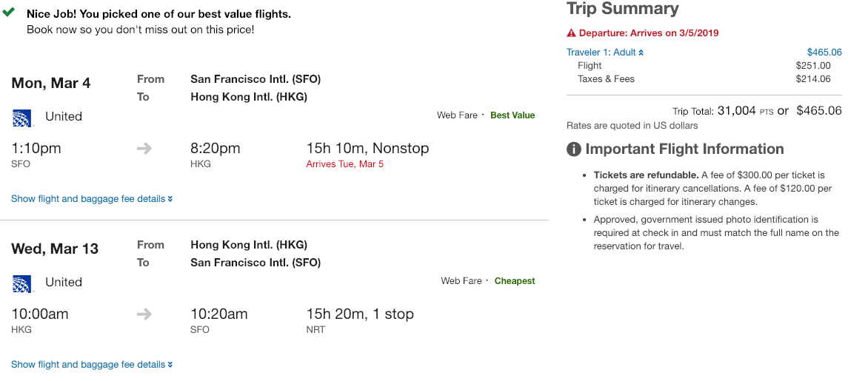Viewport: 868px width, 381px height.
Task: Click the Trip Summary heading
Action: (622, 10)
